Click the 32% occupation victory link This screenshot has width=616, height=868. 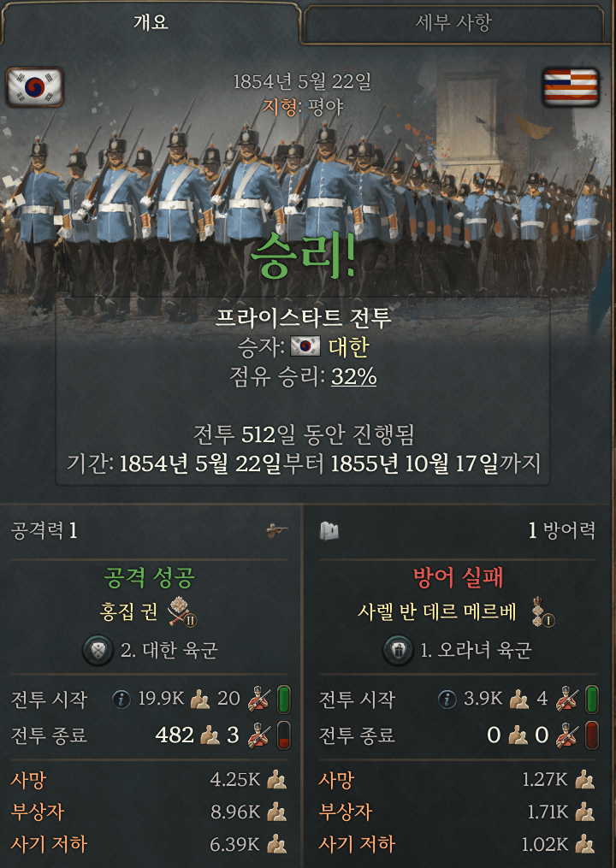[x=353, y=377]
